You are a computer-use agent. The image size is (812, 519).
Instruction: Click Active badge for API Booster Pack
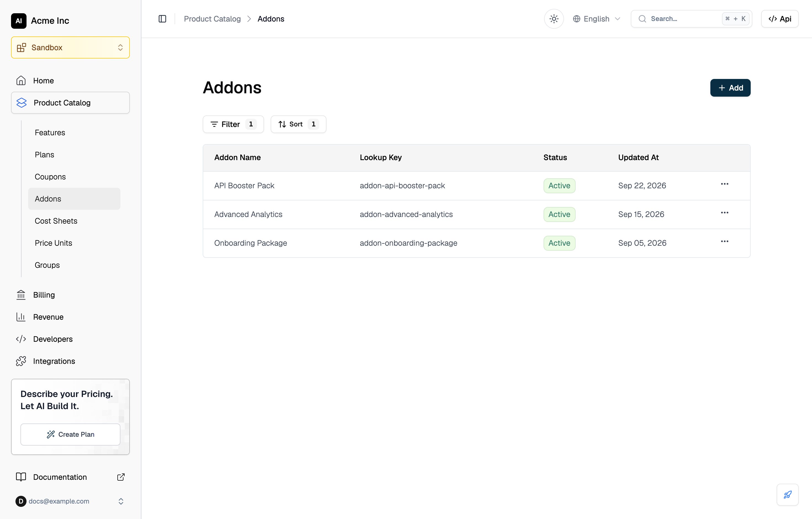pyautogui.click(x=559, y=186)
